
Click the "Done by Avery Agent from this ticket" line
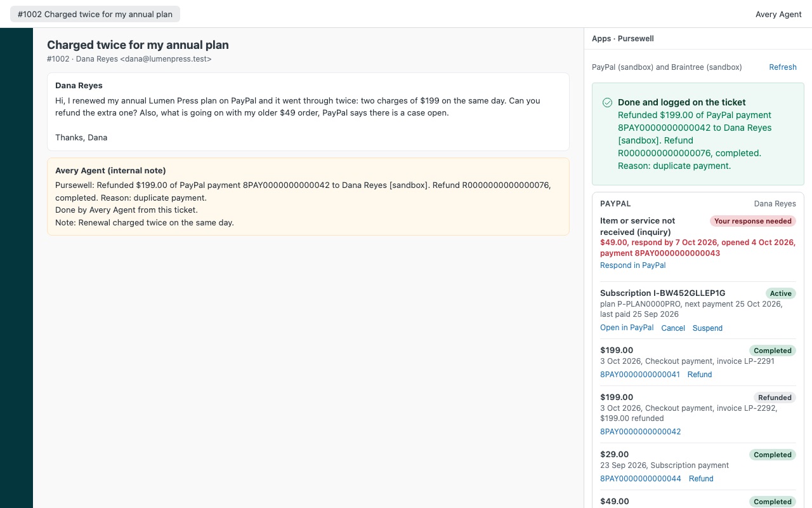click(x=126, y=210)
